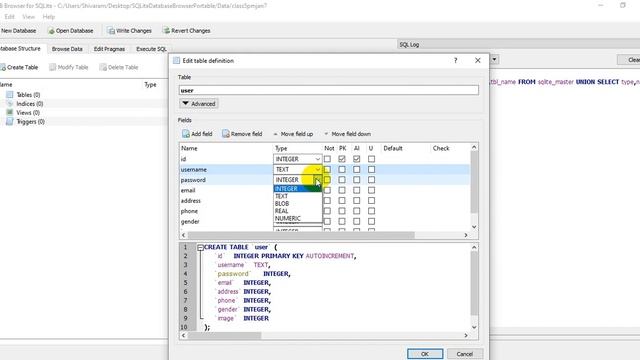This screenshot has height=360, width=640.
Task: Click the Add field icon
Action: 186,134
